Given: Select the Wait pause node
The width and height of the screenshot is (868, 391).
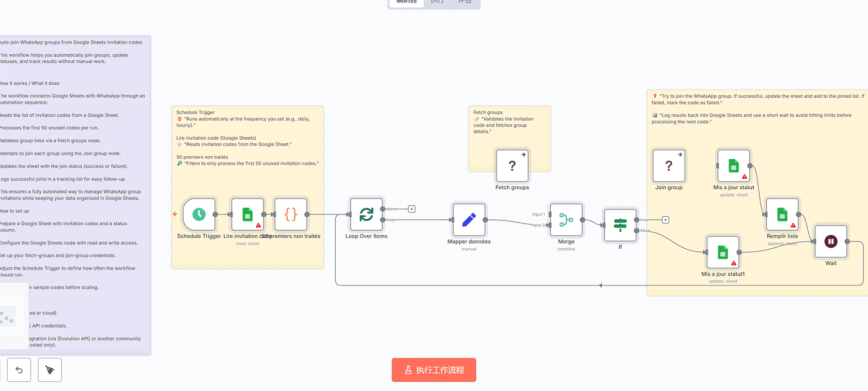Looking at the screenshot, I should 831,242.
